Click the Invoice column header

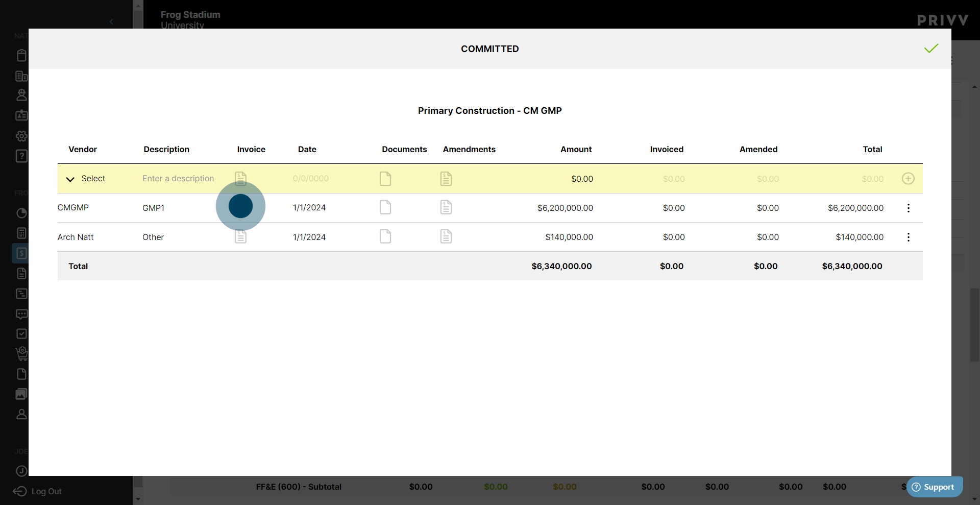point(251,149)
